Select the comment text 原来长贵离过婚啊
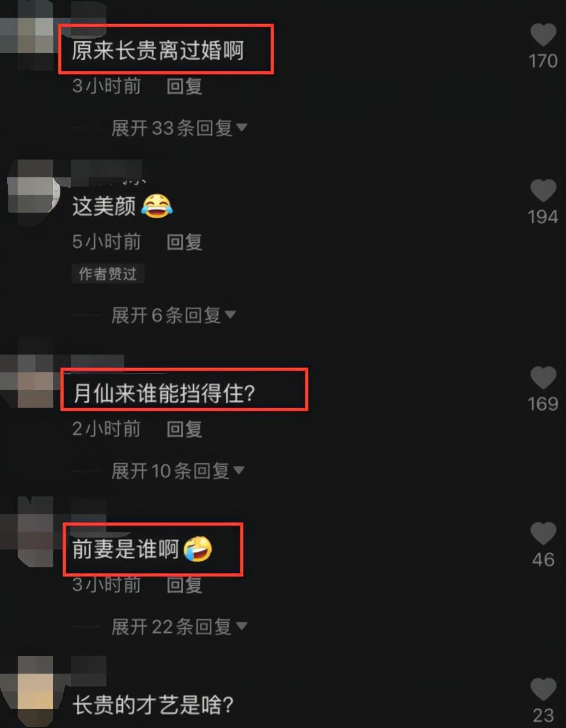Viewport: 566px width, 728px height. point(158,51)
